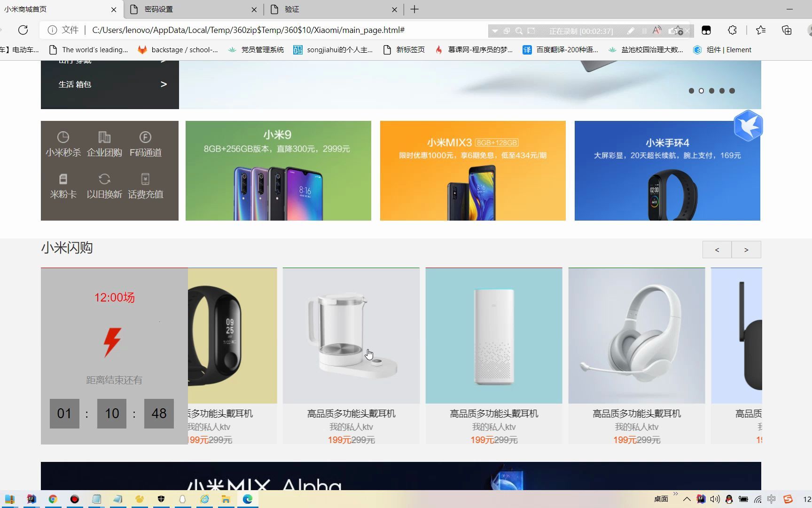Click the F码通道 icon

(145, 137)
